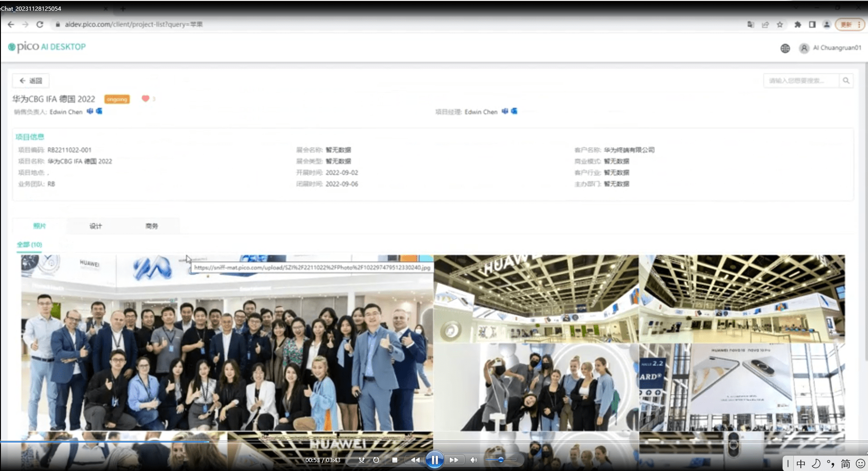Open the translate page icon
This screenshot has width=868, height=471.
point(750,24)
